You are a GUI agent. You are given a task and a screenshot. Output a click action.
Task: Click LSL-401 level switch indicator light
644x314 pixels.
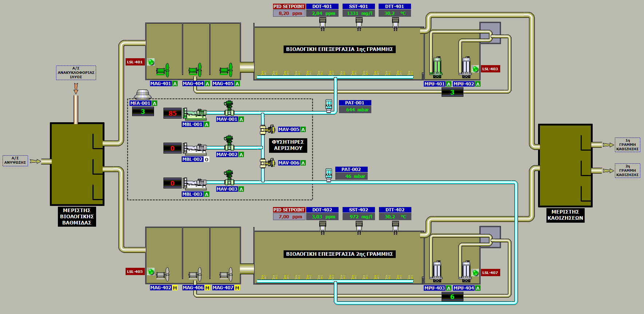point(151,62)
